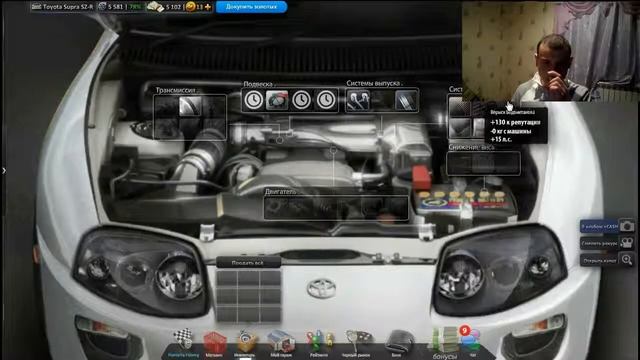
Task: Click the blue 'Докупить золотых' button
Action: (251, 7)
